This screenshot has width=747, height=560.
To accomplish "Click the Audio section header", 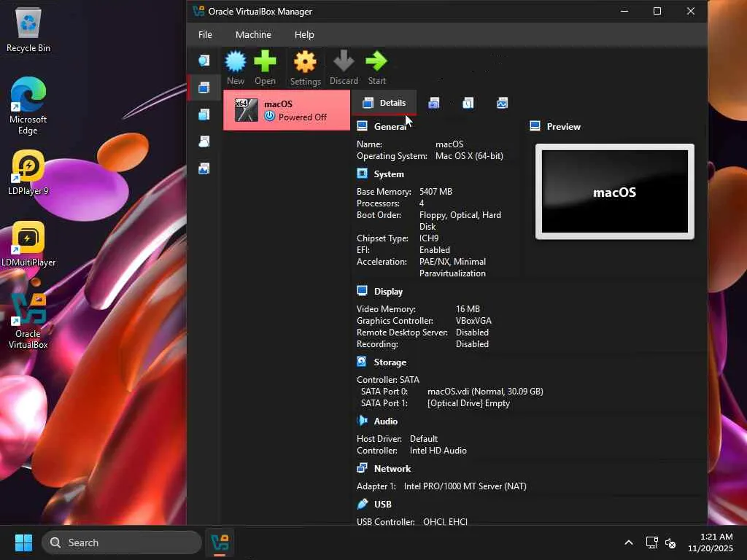I will coord(385,421).
